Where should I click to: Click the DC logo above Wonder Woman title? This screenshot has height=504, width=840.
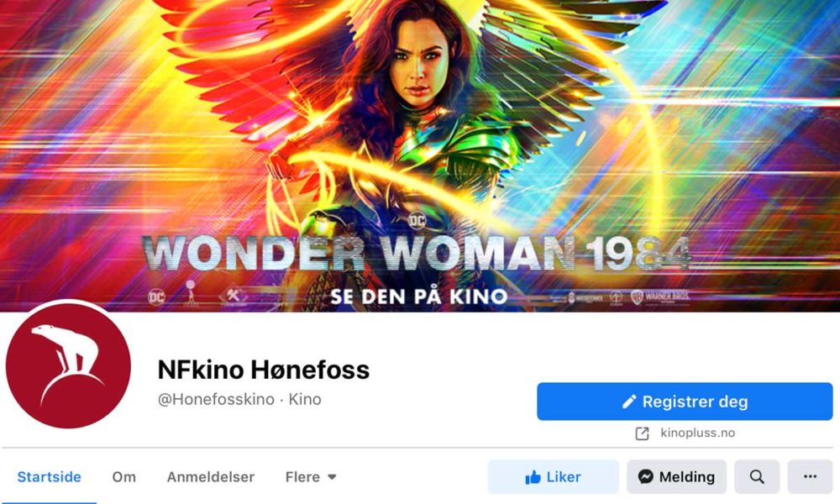[417, 220]
